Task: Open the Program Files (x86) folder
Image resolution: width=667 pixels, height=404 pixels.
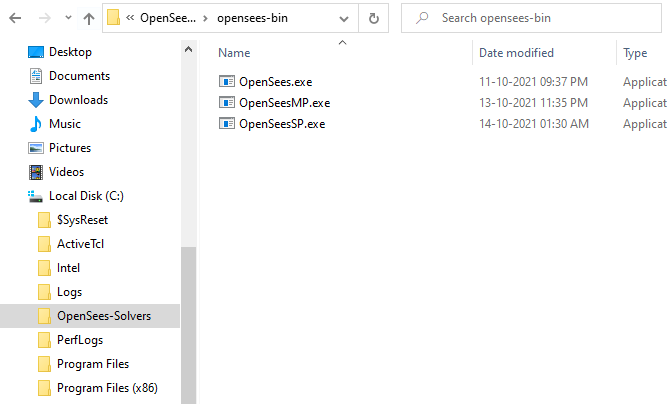Action: 107,388
